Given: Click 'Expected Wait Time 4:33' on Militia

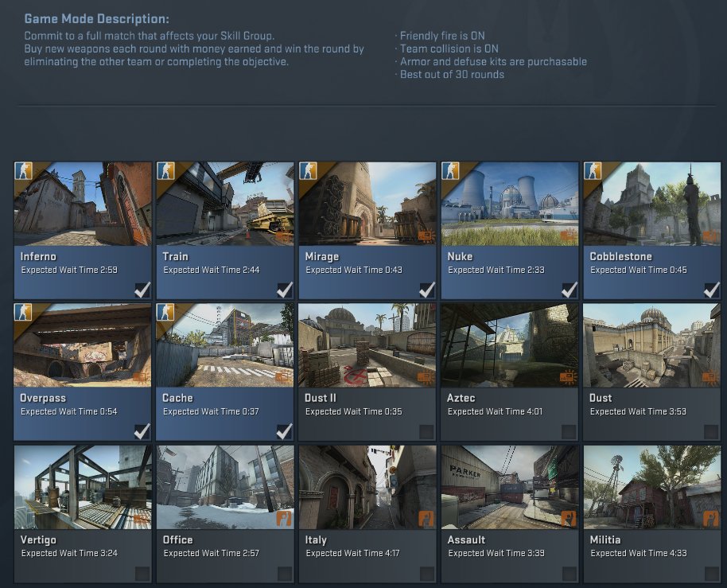Looking at the screenshot, I should click(x=639, y=553).
